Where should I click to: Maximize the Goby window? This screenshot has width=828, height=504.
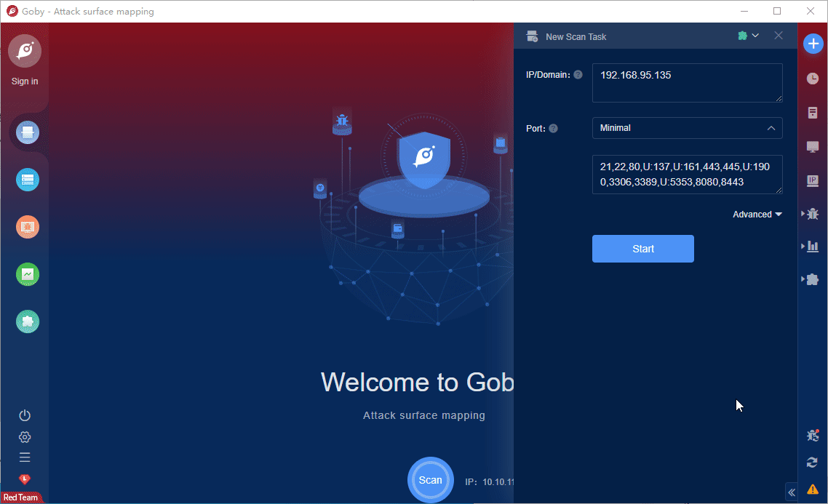tap(777, 11)
